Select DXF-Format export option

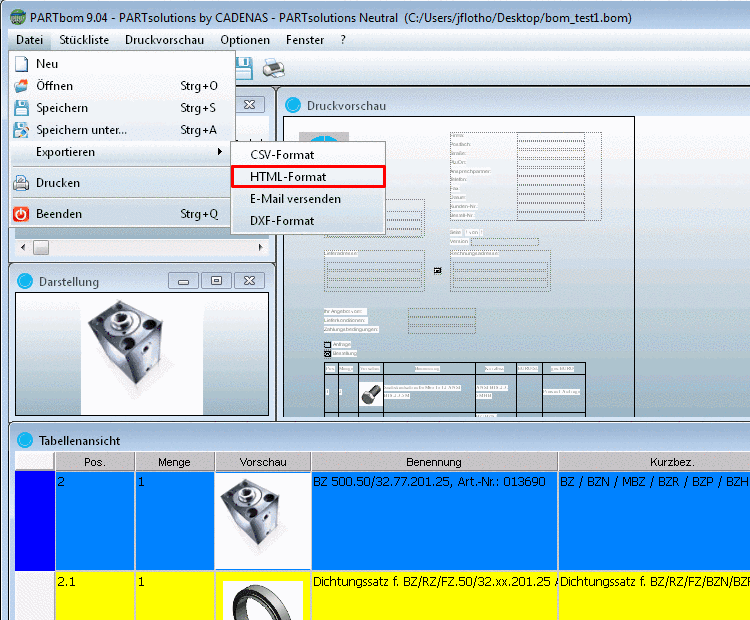tap(308, 221)
